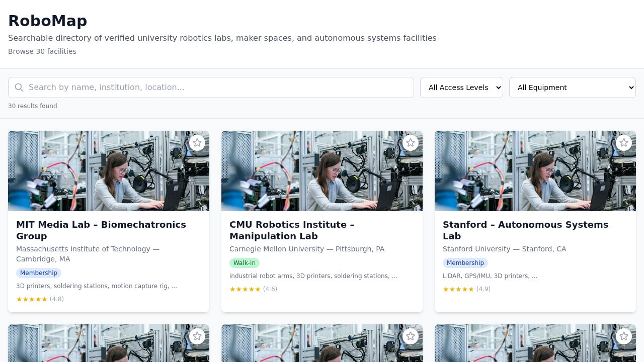
Task: Open MIT Media Lab – Biomechatronics Group title
Action: click(x=101, y=230)
